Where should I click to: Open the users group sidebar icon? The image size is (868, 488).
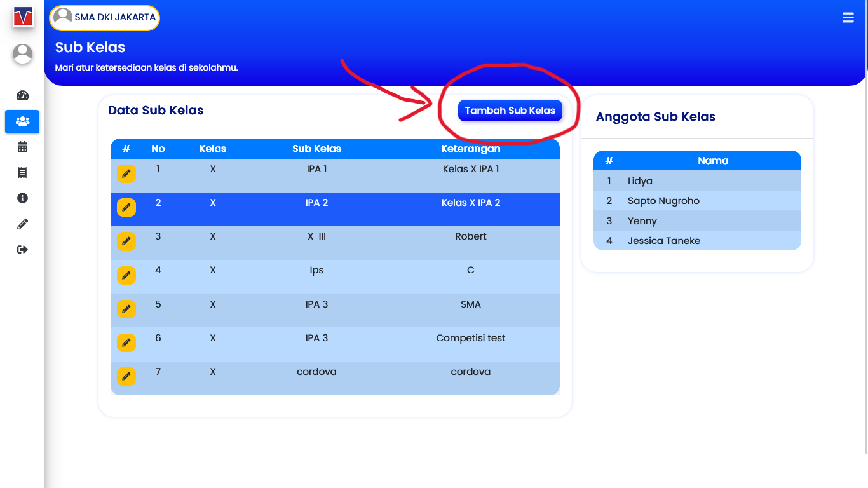tap(22, 121)
